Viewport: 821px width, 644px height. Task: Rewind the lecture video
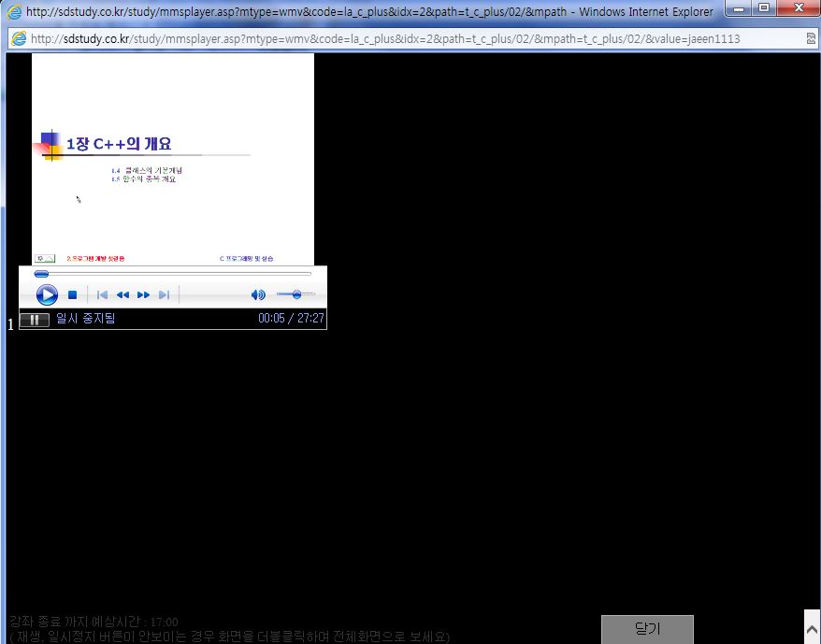(x=122, y=295)
